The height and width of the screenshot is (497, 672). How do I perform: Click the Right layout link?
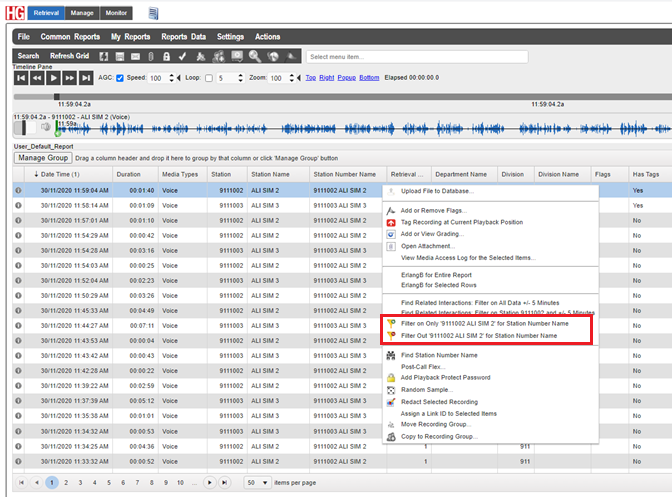327,78
